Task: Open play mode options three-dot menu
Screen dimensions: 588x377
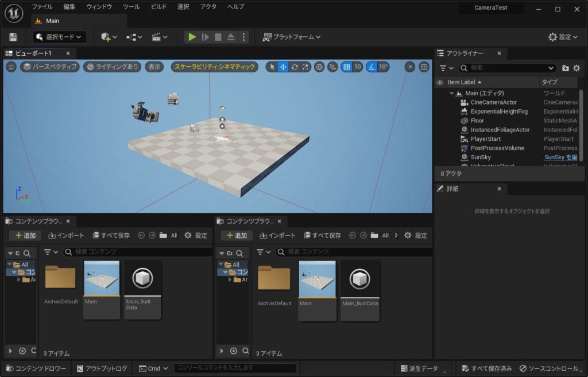Action: point(243,37)
